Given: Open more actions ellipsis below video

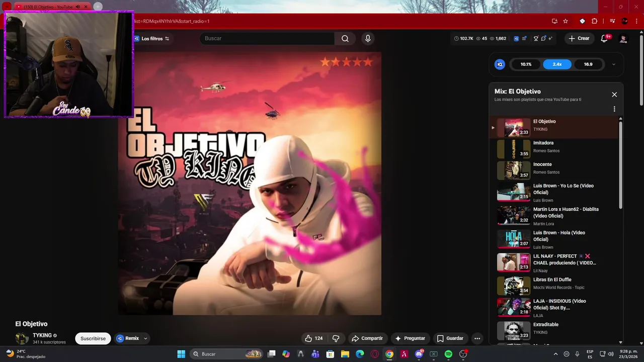Looking at the screenshot, I should click(477, 338).
